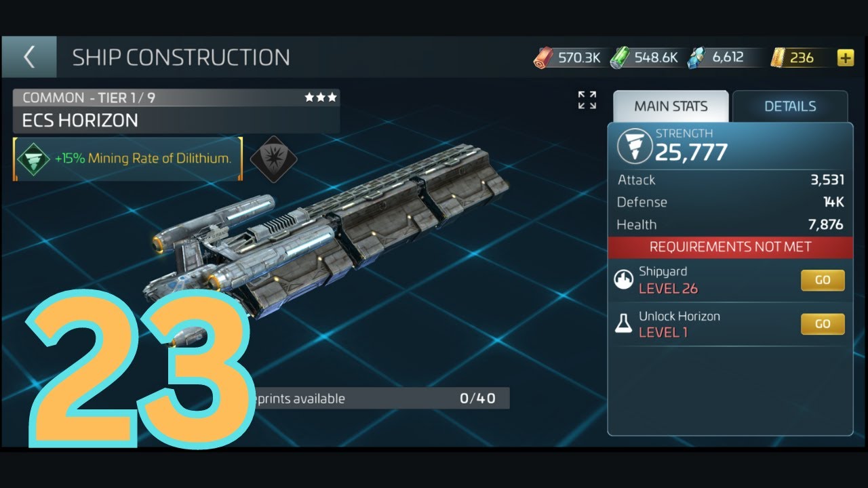Switch to the DETAILS tab
Screen dimensions: 868x488
(790, 106)
